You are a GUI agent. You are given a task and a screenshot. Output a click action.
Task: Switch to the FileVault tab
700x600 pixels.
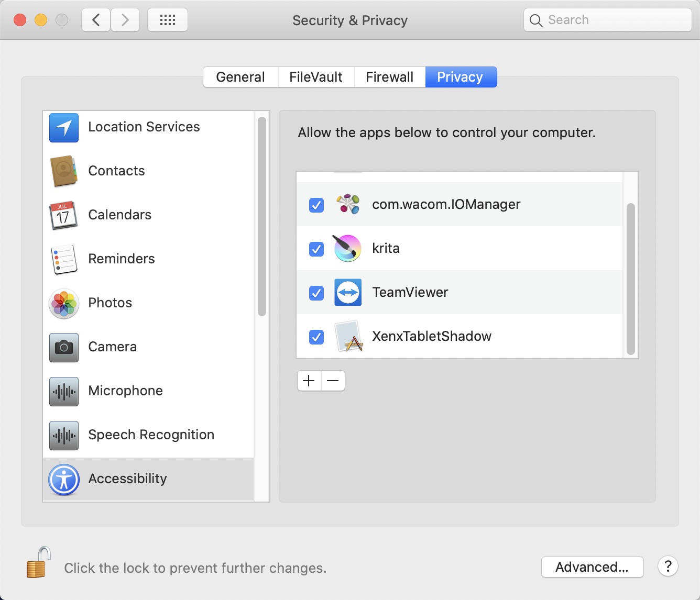pyautogui.click(x=316, y=77)
